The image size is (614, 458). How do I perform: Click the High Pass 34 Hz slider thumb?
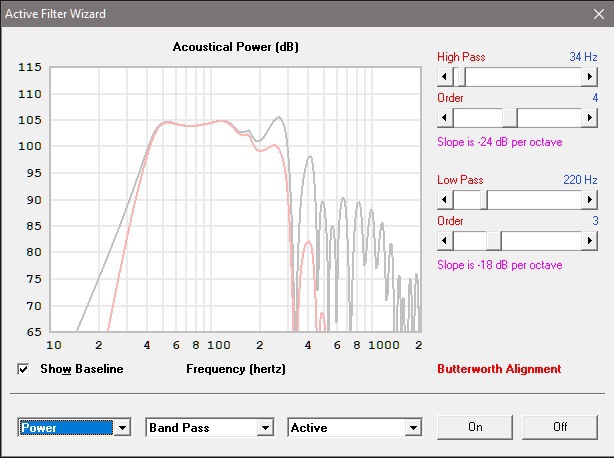pyautogui.click(x=460, y=77)
